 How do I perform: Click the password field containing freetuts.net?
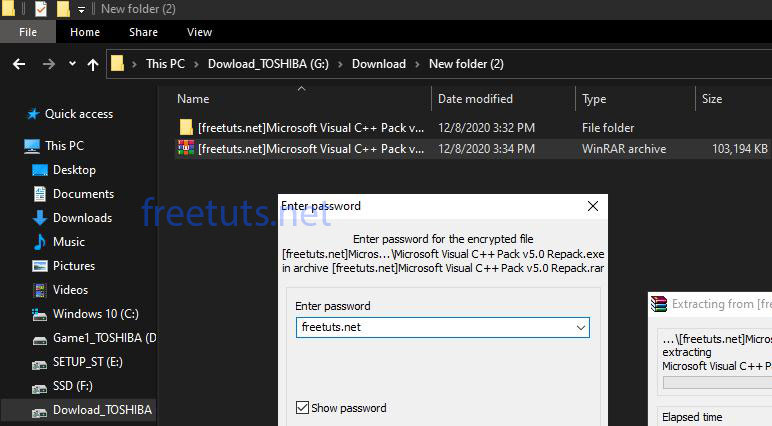[x=443, y=328]
